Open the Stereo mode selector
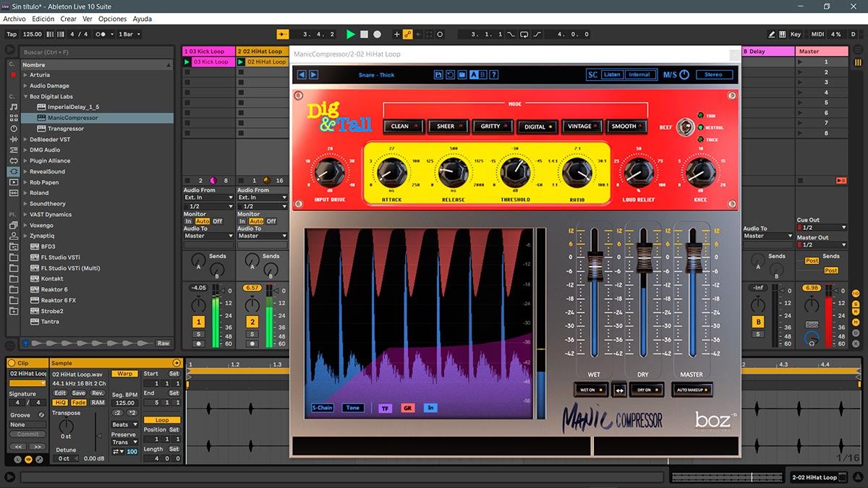 pos(714,74)
